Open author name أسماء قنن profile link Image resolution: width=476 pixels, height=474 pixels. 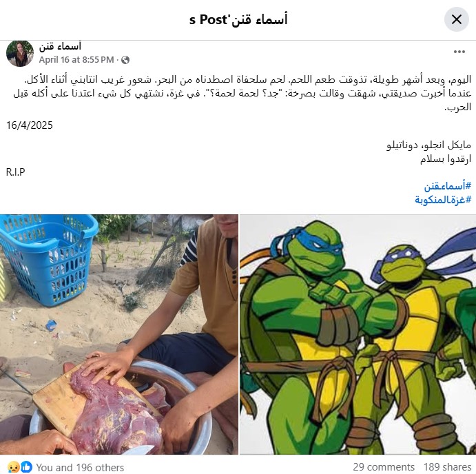(x=60, y=46)
